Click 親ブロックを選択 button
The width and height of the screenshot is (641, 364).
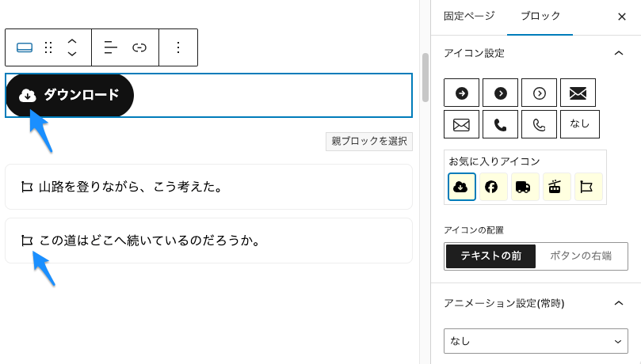[369, 141]
